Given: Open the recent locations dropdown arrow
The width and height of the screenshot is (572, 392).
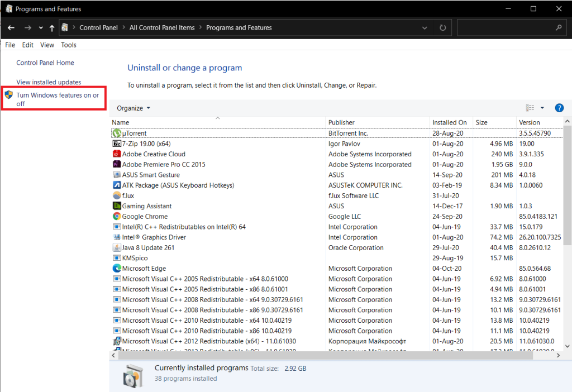Looking at the screenshot, I should (x=41, y=28).
